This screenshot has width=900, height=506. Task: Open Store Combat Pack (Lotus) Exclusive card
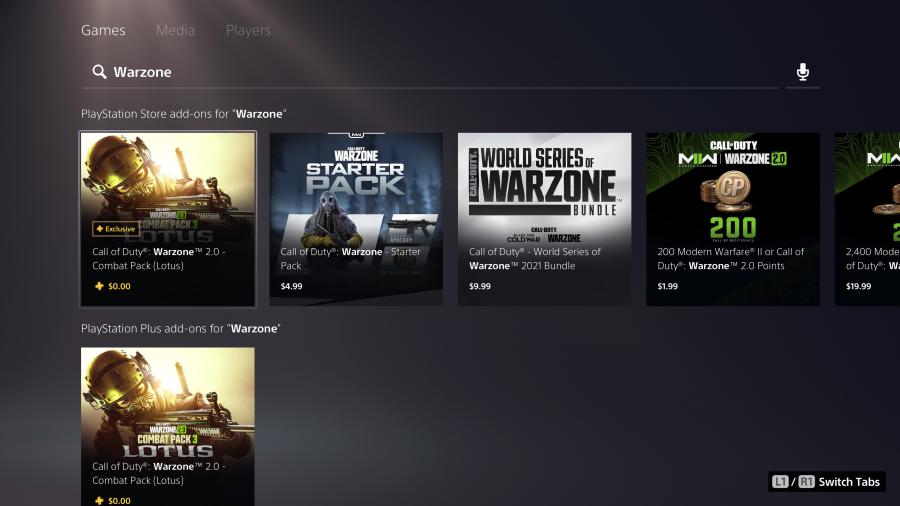pos(168,219)
